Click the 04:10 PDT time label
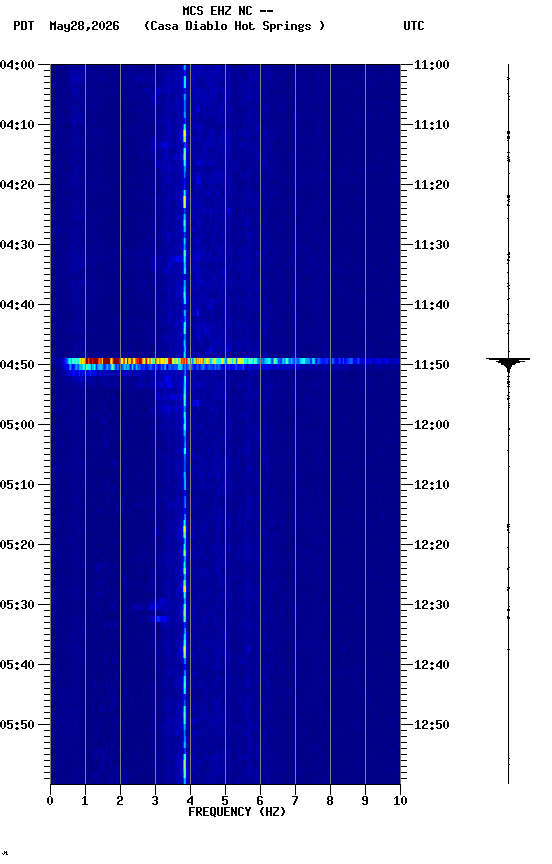Screen dimensions: 552x864 [17, 125]
